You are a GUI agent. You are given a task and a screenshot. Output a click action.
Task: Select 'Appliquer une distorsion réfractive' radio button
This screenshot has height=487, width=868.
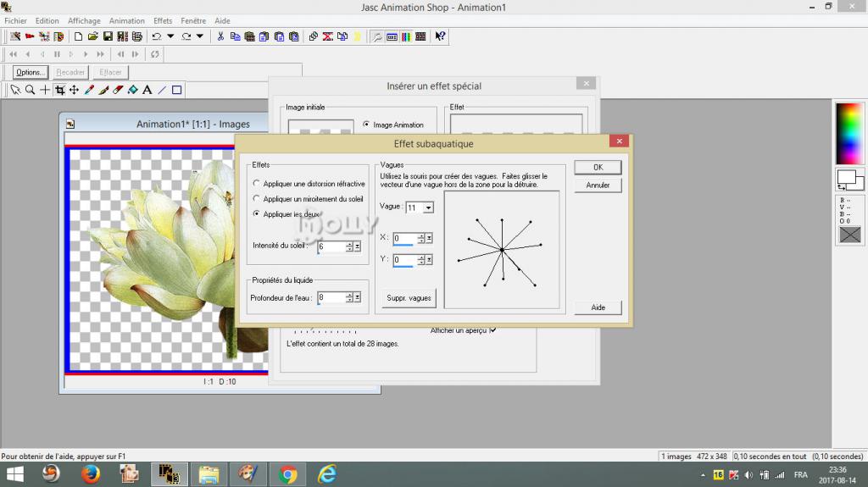click(x=257, y=184)
